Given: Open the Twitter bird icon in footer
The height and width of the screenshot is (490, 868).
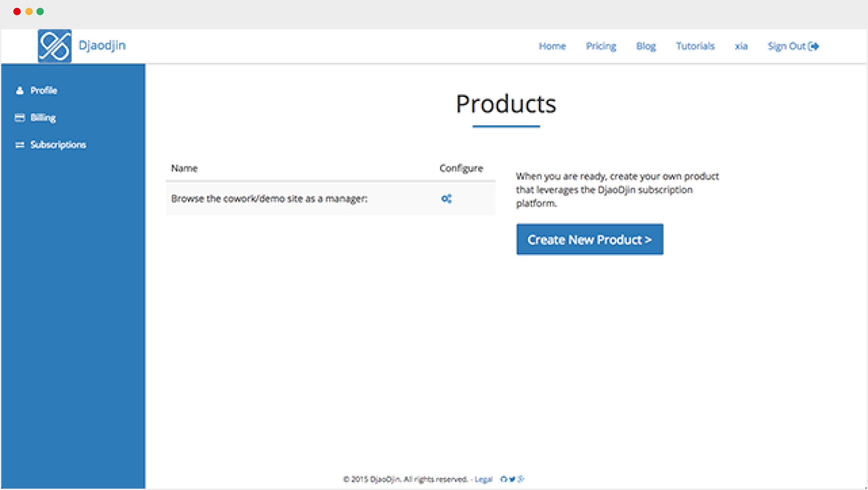Looking at the screenshot, I should tap(513, 479).
